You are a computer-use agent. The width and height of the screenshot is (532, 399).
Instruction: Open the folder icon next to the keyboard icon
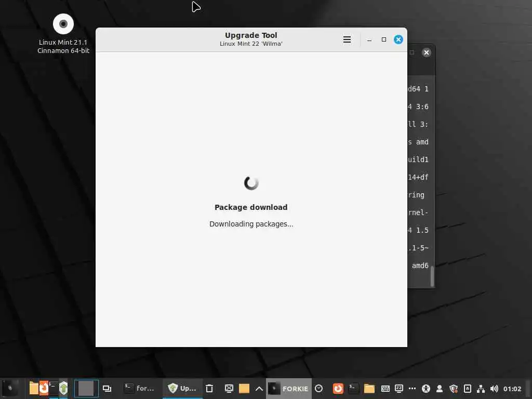tap(369, 389)
